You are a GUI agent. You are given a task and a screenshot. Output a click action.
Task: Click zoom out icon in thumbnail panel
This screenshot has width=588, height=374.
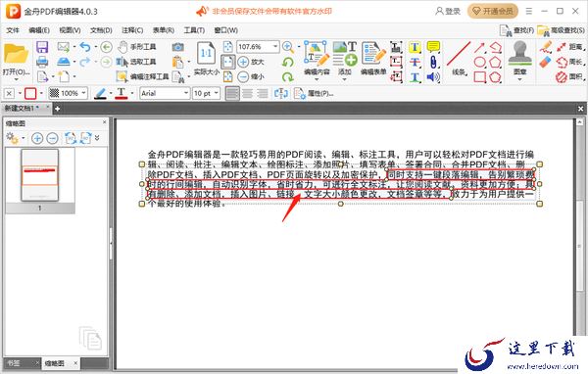pyautogui.click(x=52, y=138)
